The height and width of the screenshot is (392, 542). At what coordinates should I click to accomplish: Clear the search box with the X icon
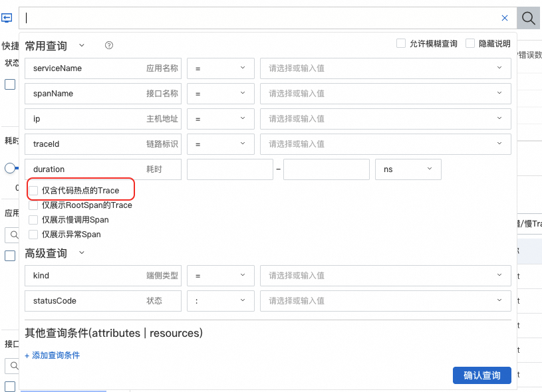[x=505, y=18]
